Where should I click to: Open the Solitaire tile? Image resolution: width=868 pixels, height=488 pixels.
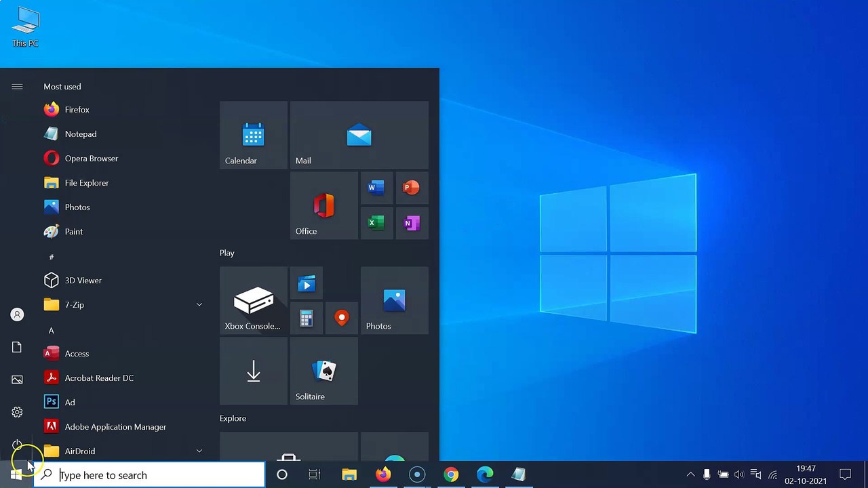[x=324, y=371]
